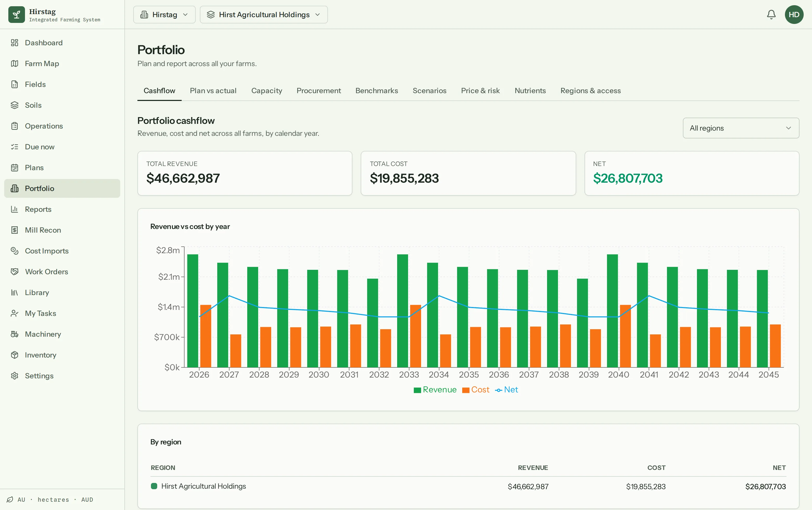
Task: Switch to the Cashflow tab
Action: 159,91
